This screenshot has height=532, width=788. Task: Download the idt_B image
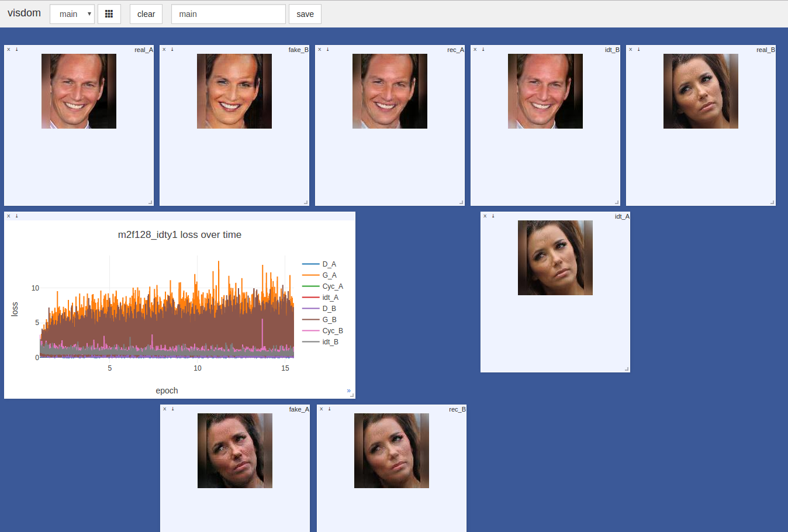tap(483, 50)
